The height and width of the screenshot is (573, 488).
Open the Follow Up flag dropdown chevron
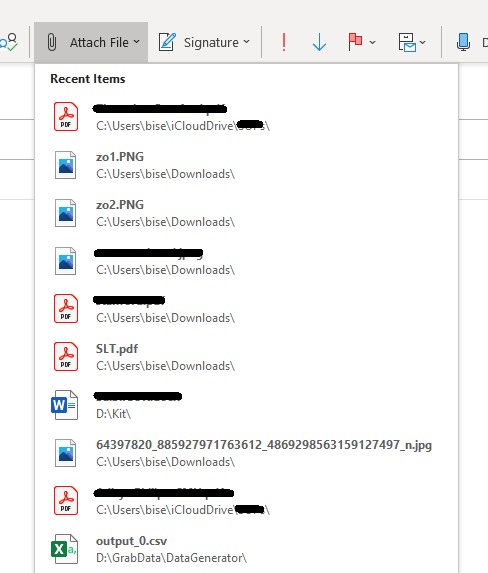(372, 42)
